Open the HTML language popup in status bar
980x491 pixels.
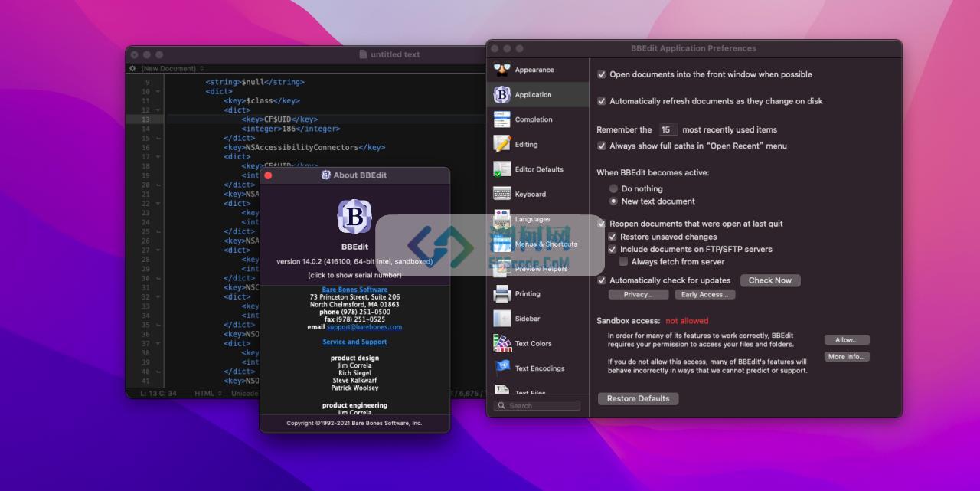click(x=208, y=393)
